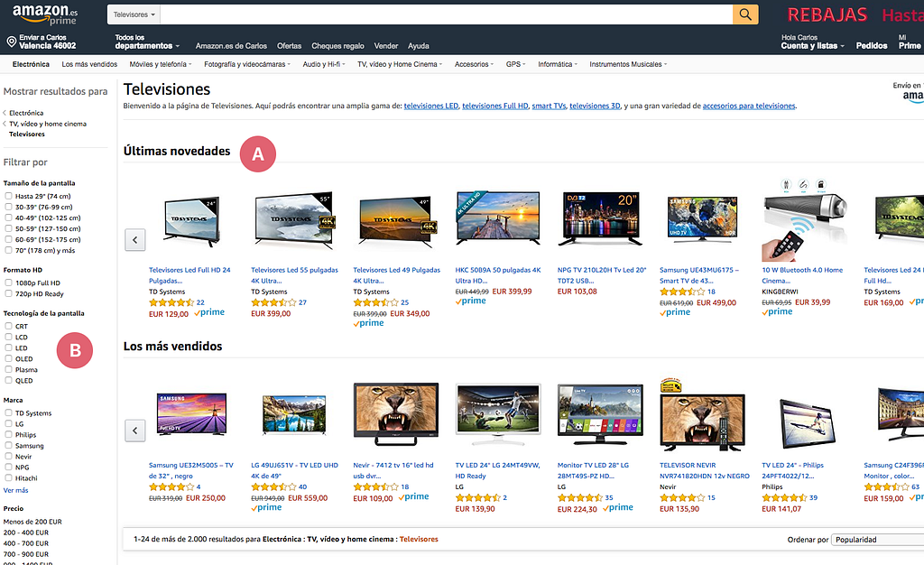Go to TV, vídeo y home cinema sidebar category

click(48, 124)
